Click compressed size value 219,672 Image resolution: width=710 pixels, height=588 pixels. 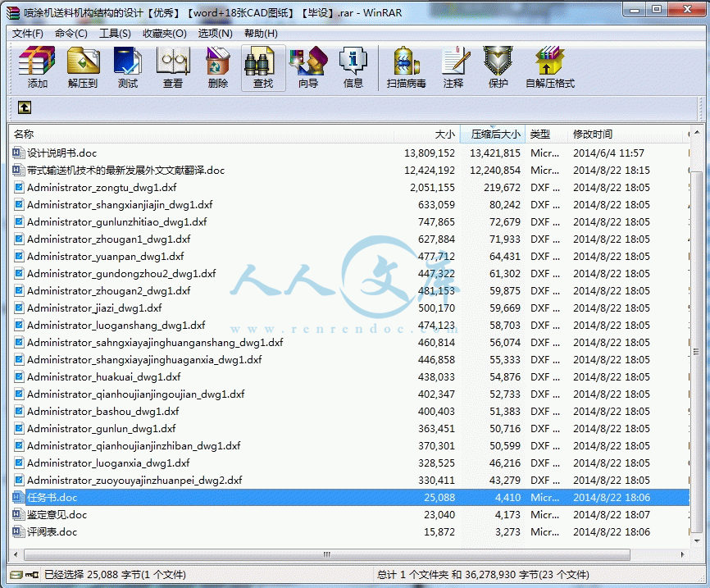(x=502, y=188)
